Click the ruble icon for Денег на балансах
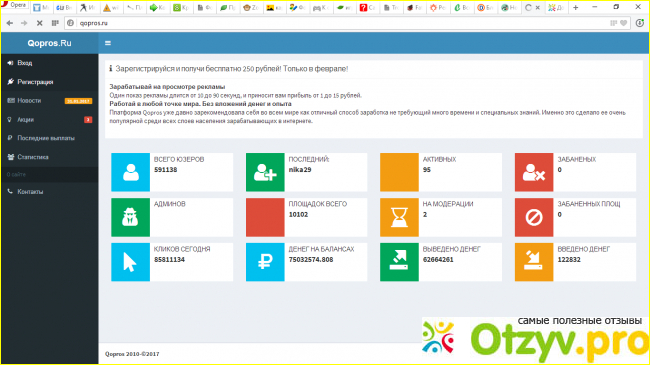650x365 pixels. click(265, 262)
